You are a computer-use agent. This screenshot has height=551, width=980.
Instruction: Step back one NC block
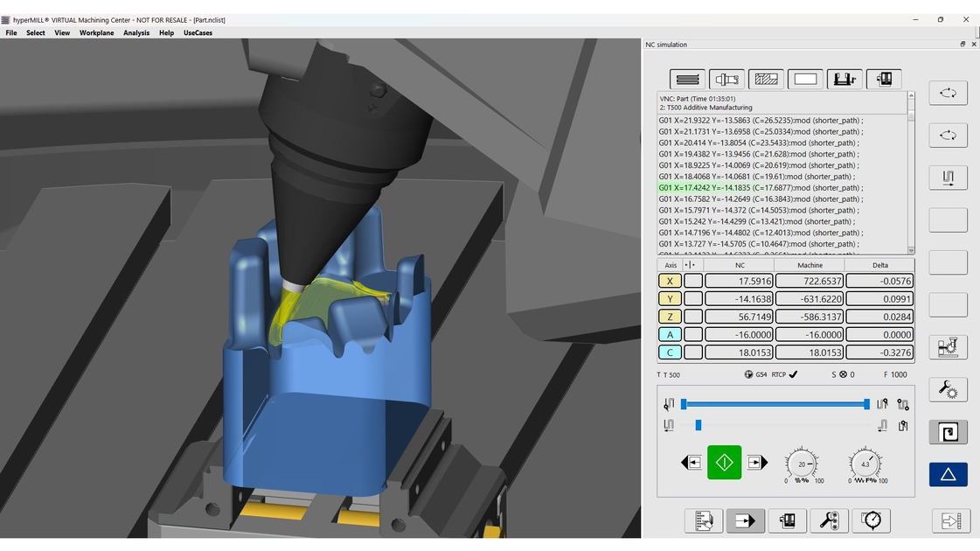691,463
